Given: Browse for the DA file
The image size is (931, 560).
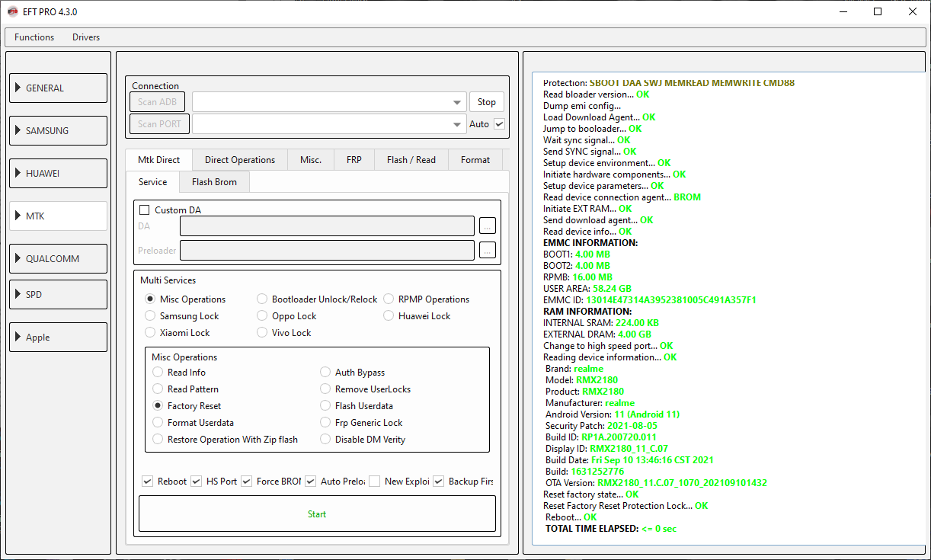Looking at the screenshot, I should click(x=488, y=226).
